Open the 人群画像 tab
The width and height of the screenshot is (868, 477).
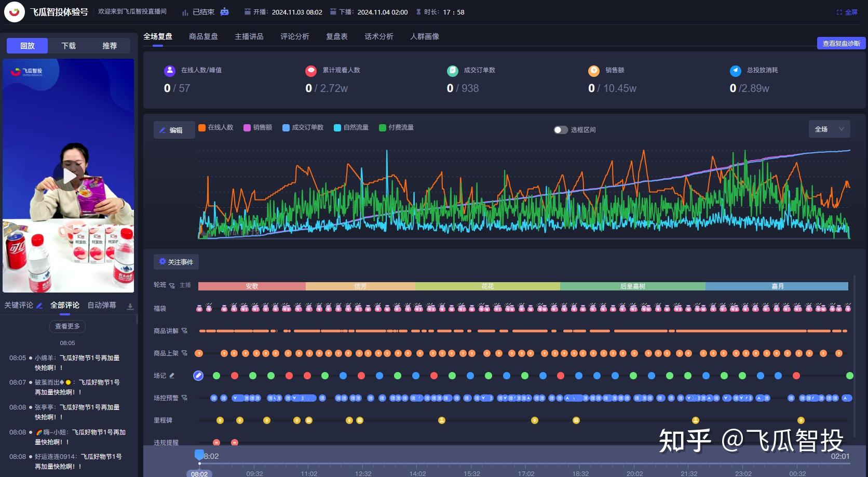425,36
